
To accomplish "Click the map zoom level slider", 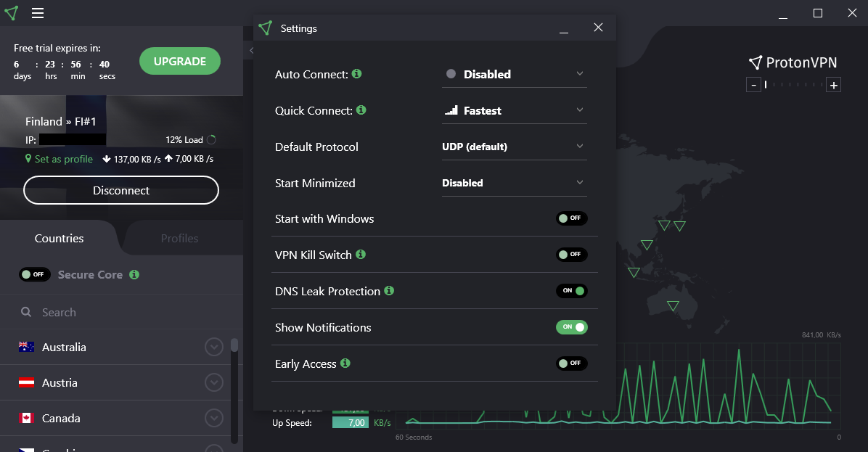I will [x=793, y=84].
